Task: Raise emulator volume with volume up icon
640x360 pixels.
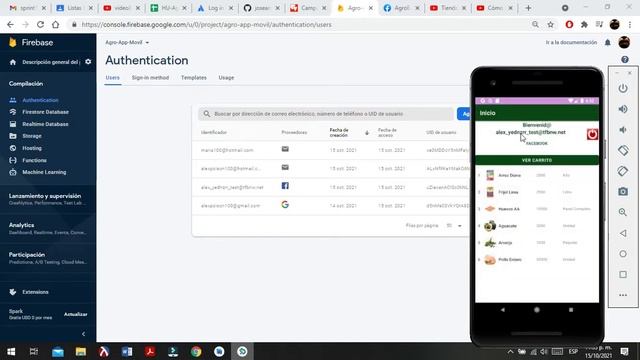Action: pos(623,109)
